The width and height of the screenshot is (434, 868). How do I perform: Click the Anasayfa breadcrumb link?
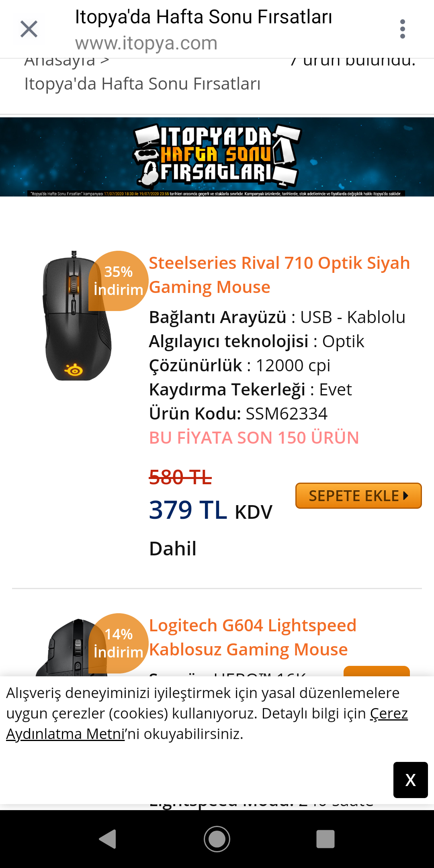(60, 63)
